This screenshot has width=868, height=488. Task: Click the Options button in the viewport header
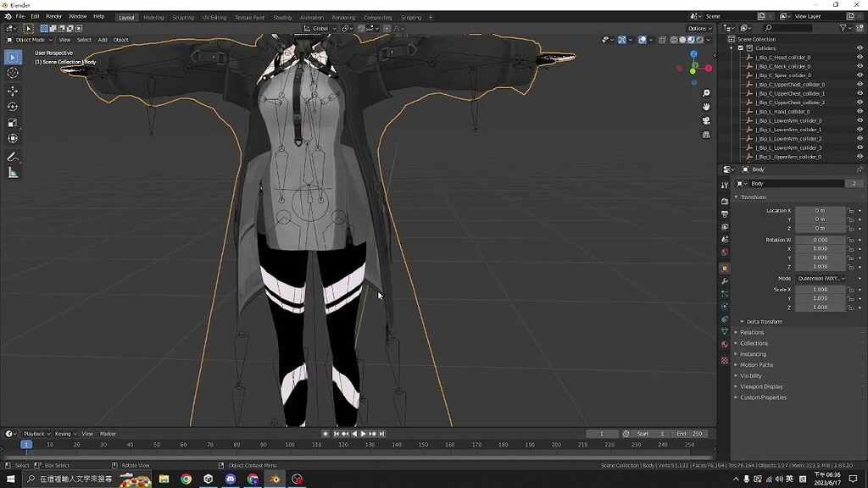point(697,28)
